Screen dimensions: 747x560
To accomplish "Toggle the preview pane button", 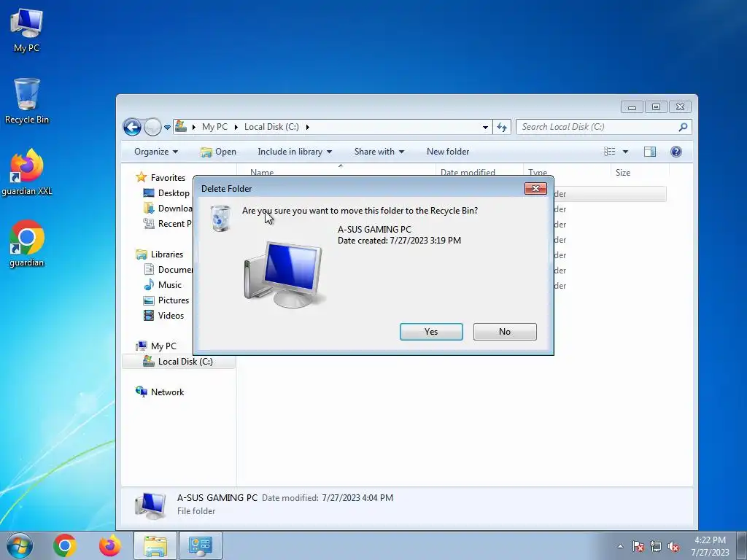I will point(650,152).
